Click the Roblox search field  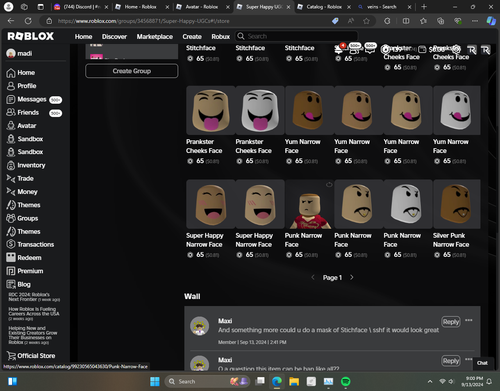(297, 36)
